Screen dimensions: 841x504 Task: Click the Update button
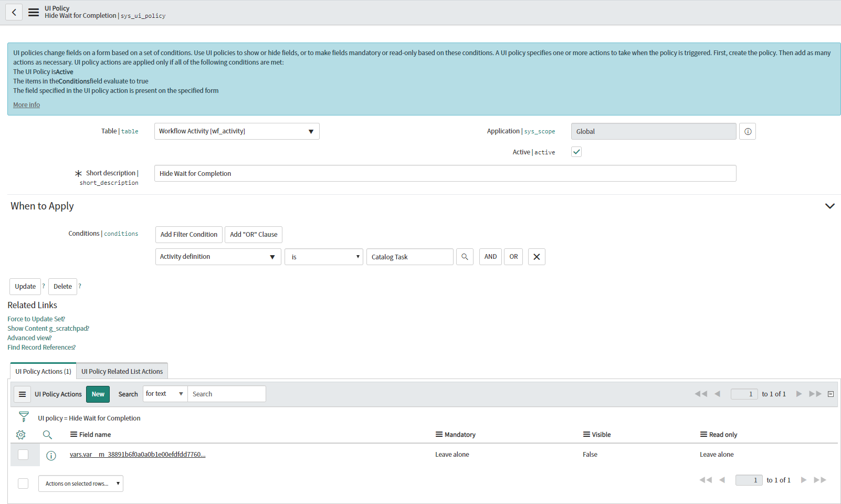click(25, 287)
